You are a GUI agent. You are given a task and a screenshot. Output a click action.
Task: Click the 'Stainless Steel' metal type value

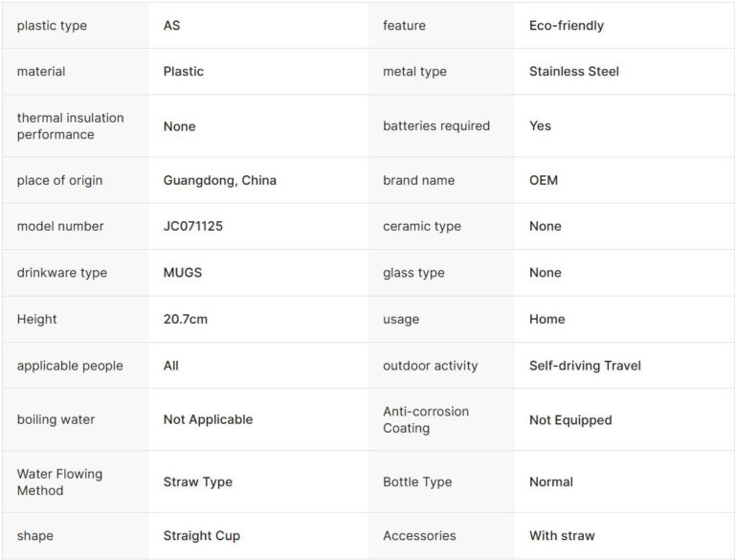(573, 71)
